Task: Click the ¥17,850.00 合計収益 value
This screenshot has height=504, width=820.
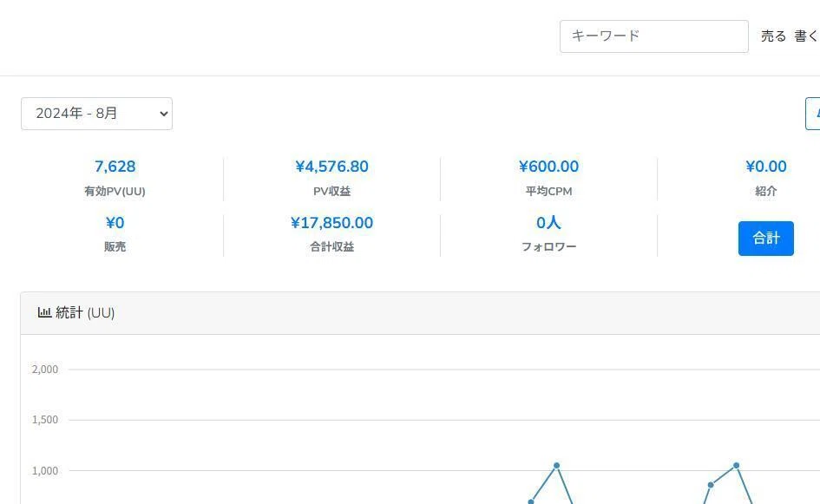Action: 331,223
